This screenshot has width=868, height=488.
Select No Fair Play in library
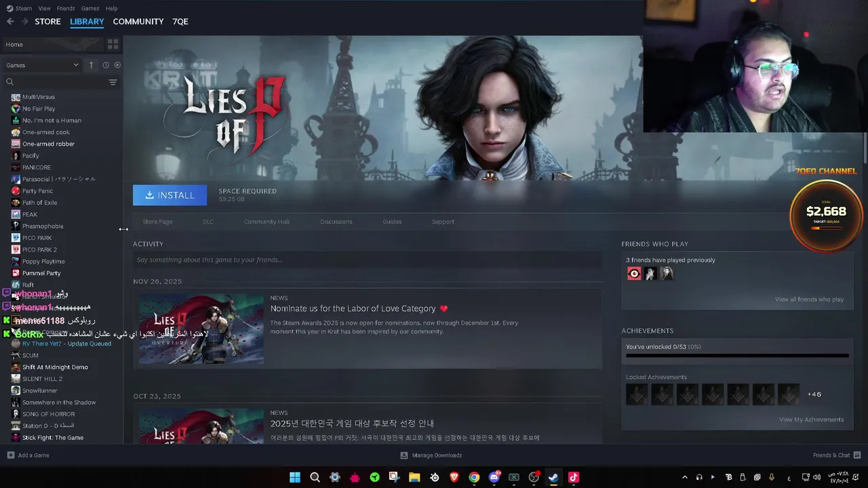click(39, 108)
